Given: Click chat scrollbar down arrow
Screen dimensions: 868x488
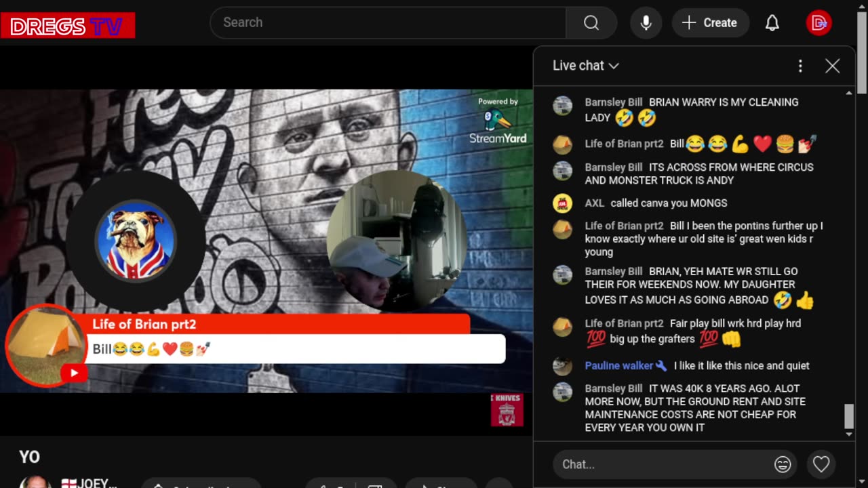Looking at the screenshot, I should point(849,435).
